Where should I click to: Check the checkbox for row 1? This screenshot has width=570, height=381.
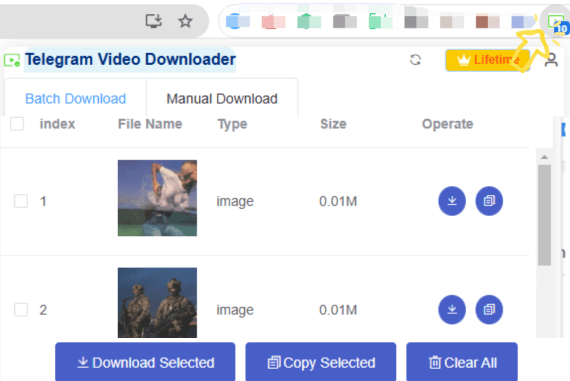(21, 201)
